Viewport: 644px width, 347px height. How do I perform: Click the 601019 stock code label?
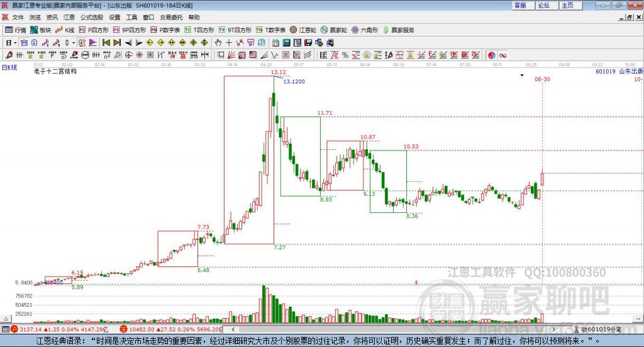(606, 71)
